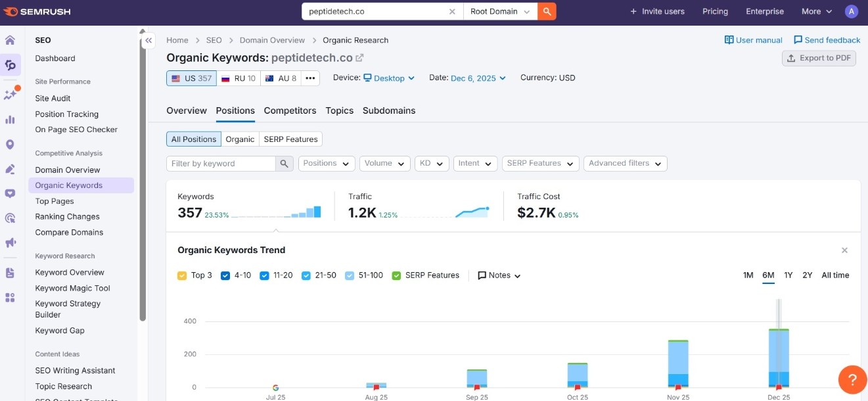This screenshot has height=401, width=868.
Task: Select the RU 10 database button
Action: click(x=239, y=78)
